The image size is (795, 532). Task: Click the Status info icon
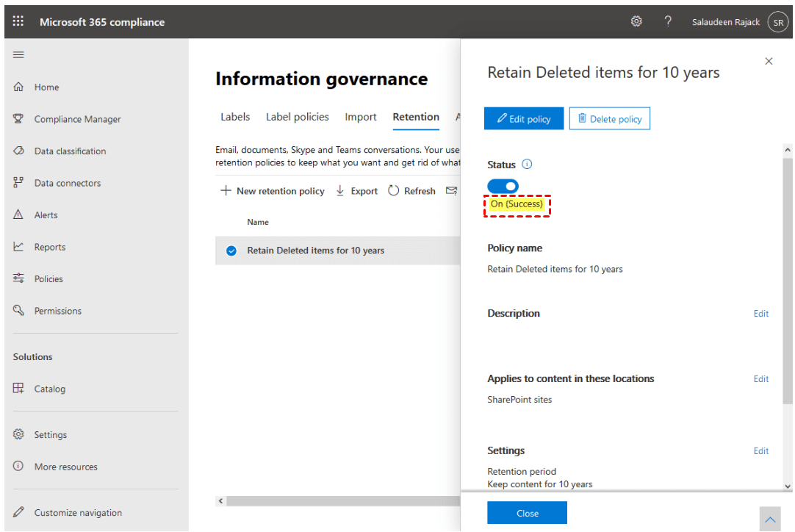coord(527,165)
